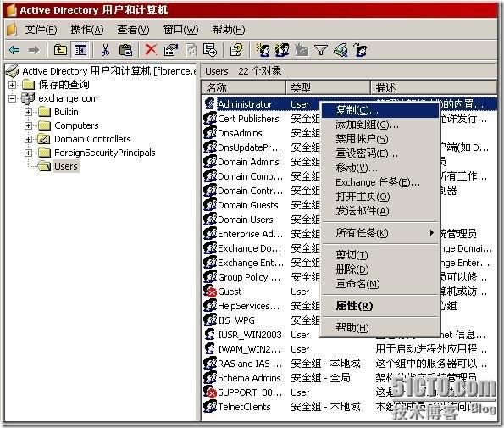
Task: Click the Administrator user icon in list
Action: click(x=210, y=104)
